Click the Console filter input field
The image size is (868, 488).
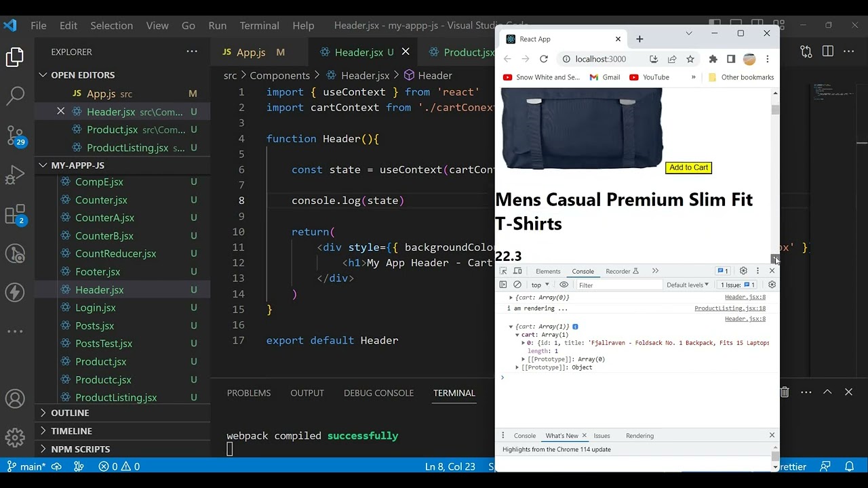pos(618,285)
